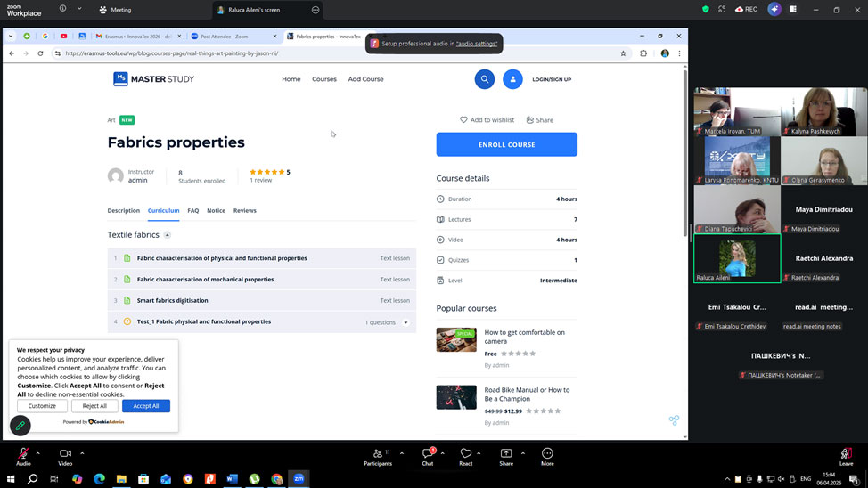Click Accept All in cookie banner

tap(145, 406)
